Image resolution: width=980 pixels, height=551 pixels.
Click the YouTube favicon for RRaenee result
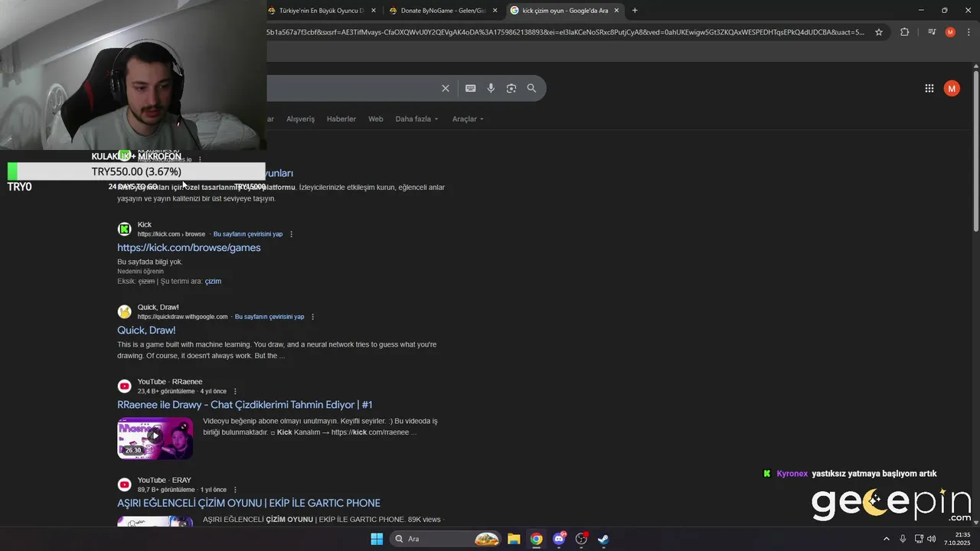tap(124, 386)
